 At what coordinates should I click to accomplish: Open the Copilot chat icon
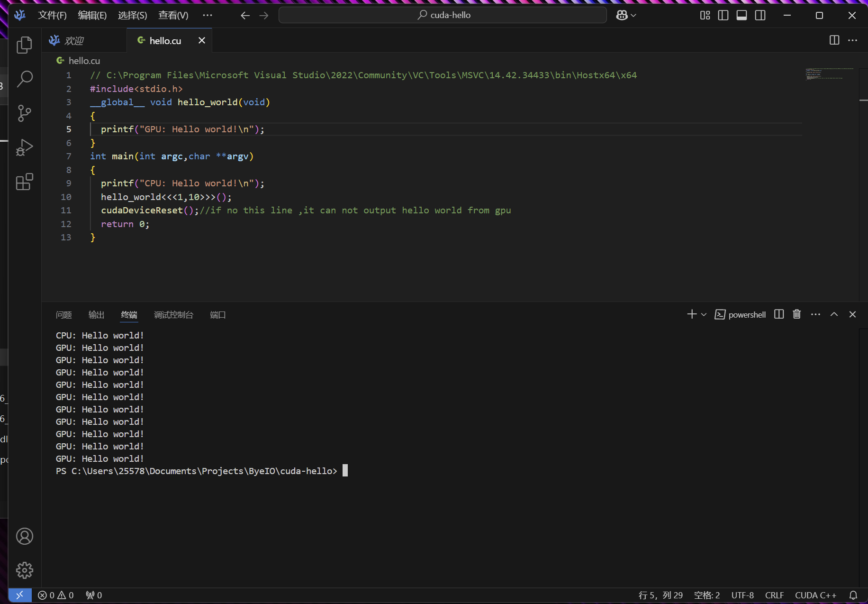[x=622, y=16]
